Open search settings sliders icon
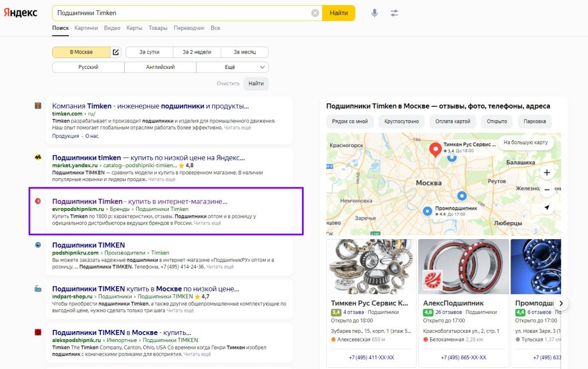 tap(394, 13)
